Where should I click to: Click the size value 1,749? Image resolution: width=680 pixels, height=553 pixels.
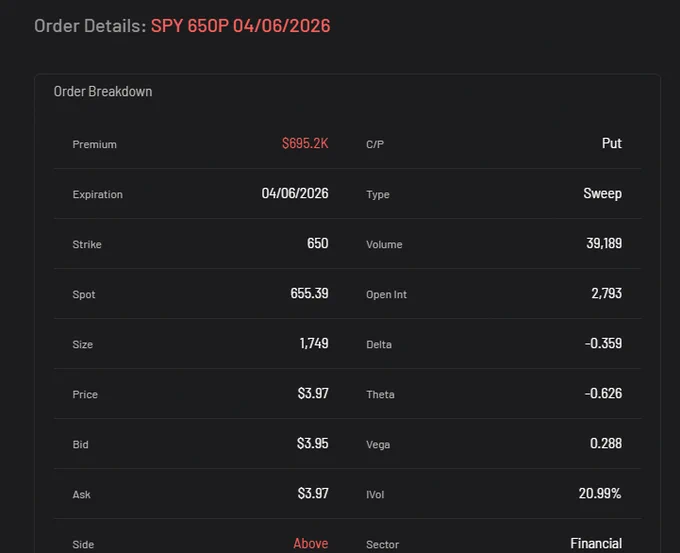[314, 344]
